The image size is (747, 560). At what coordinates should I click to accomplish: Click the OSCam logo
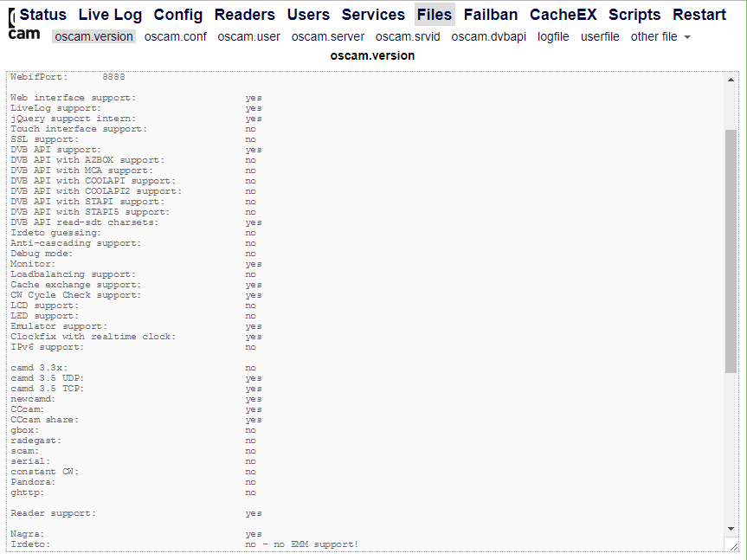coord(24,25)
